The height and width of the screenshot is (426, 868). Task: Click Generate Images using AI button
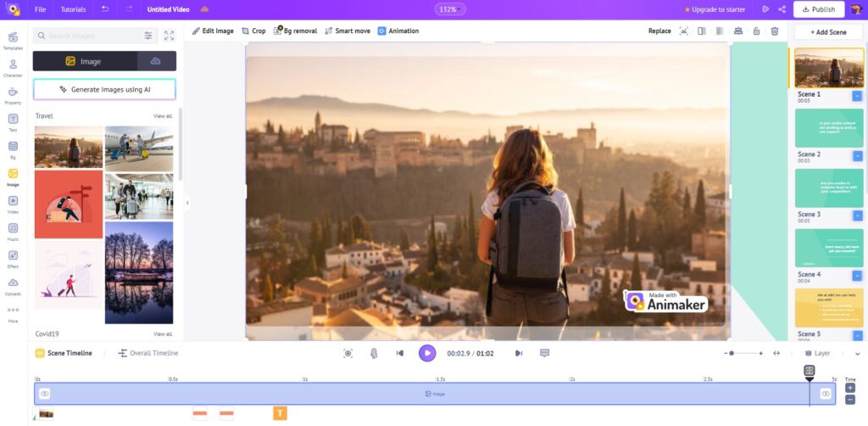[104, 89]
